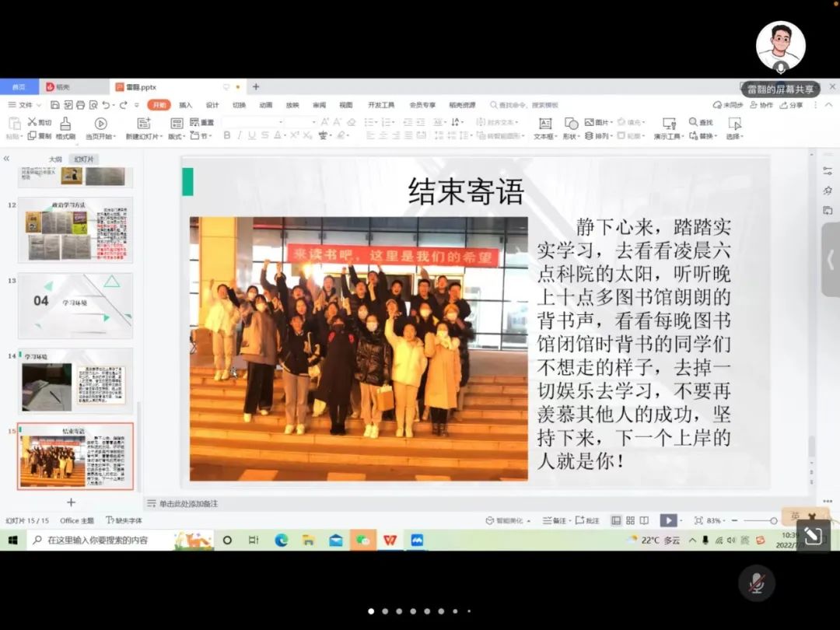Open Microsoft Edge from the taskbar
Viewport: 840px width, 630px height.
tap(282, 540)
